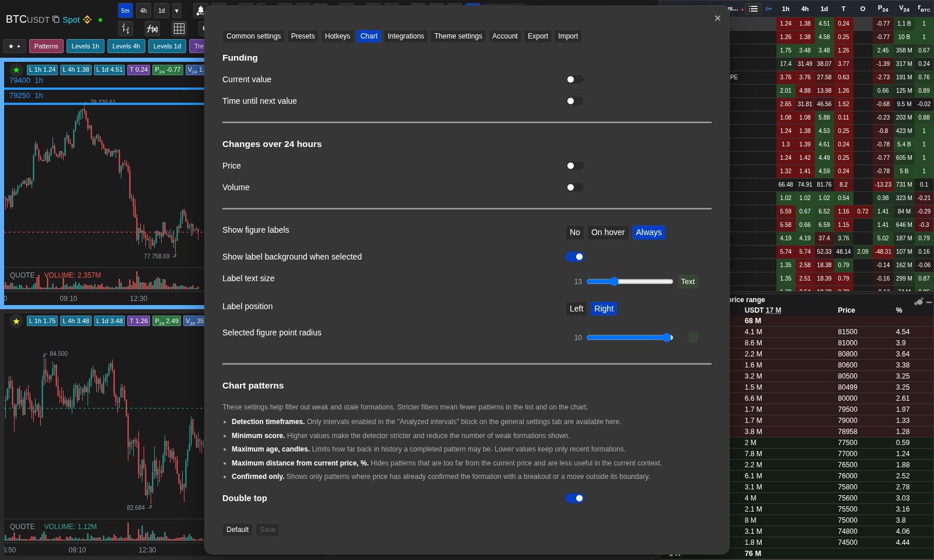Click the yellow star on lower chart
Viewport: 934px width, 560px height.
16,321
